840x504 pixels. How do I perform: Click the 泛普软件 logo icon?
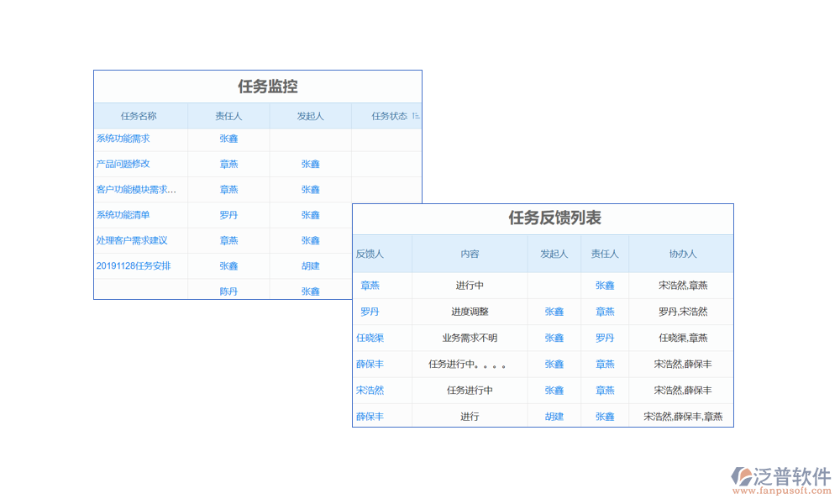tap(742, 476)
